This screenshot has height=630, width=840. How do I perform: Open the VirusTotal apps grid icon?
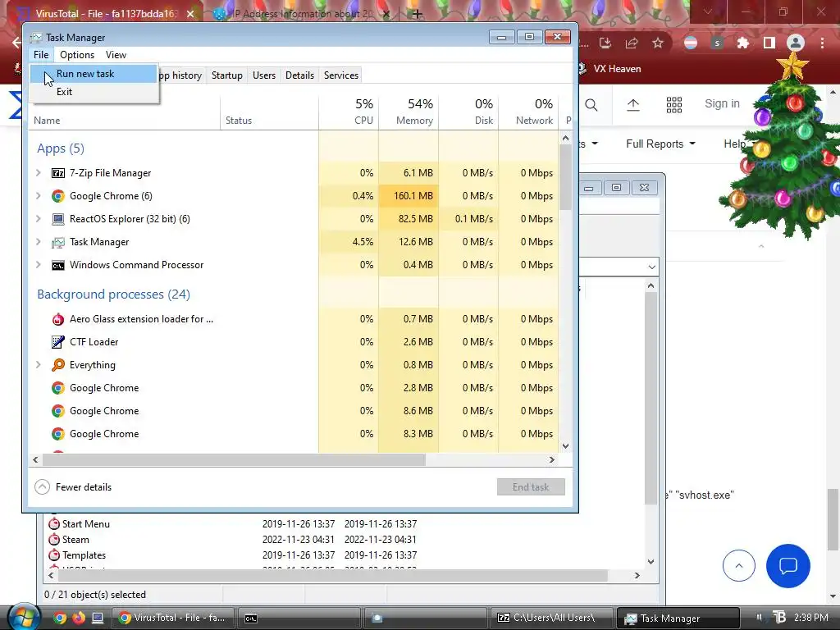pos(674,104)
